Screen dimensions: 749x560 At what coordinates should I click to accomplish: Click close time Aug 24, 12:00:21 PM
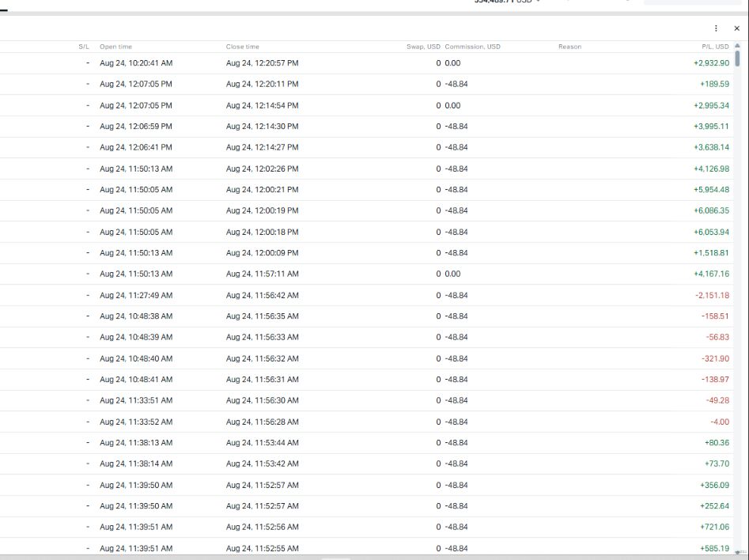pos(263,190)
